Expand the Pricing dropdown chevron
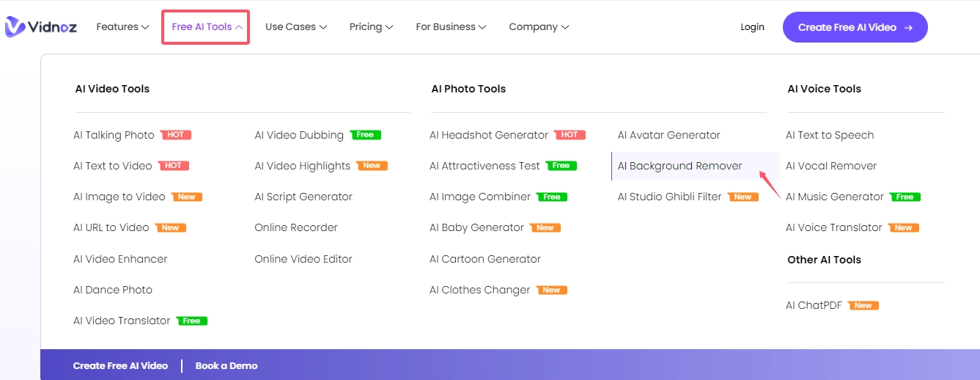Screen dimensions: 980x380 (389, 27)
